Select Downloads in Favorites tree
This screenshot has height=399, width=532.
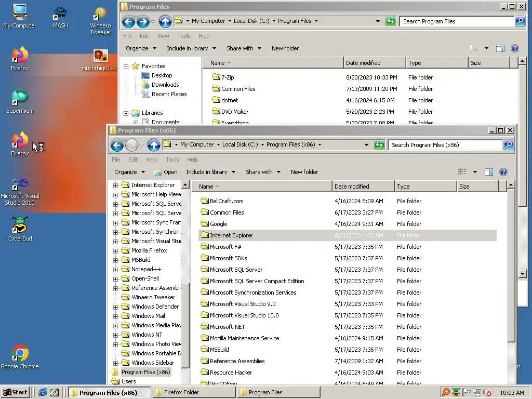161,85
